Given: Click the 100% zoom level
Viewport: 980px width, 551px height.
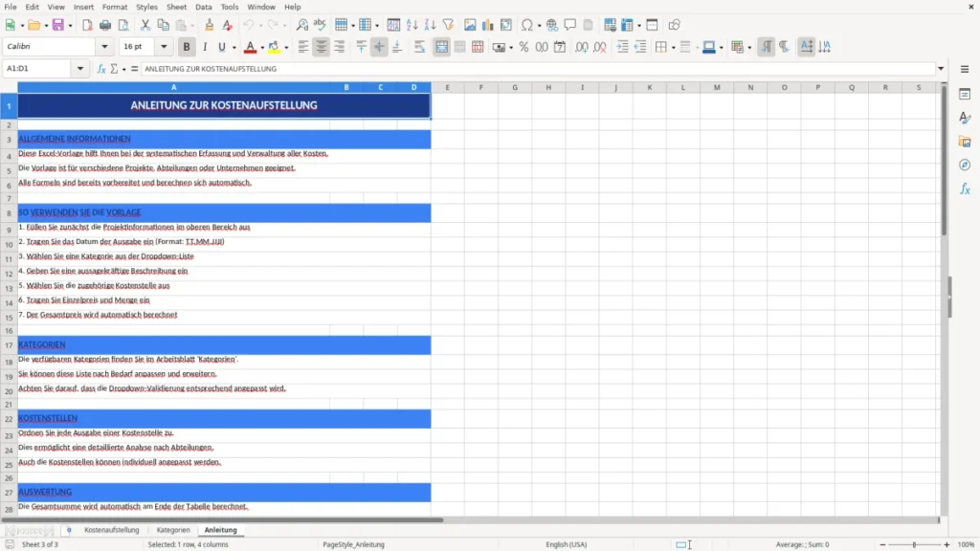Looking at the screenshot, I should click(967, 544).
